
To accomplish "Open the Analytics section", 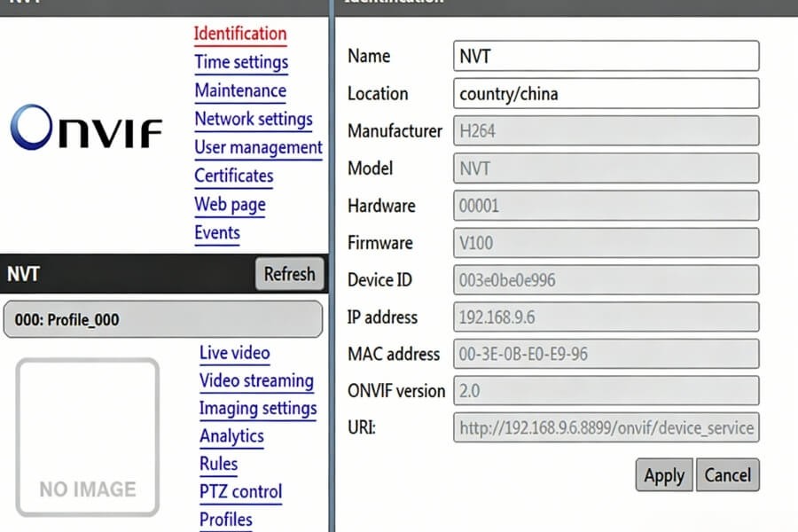I will pos(231,437).
